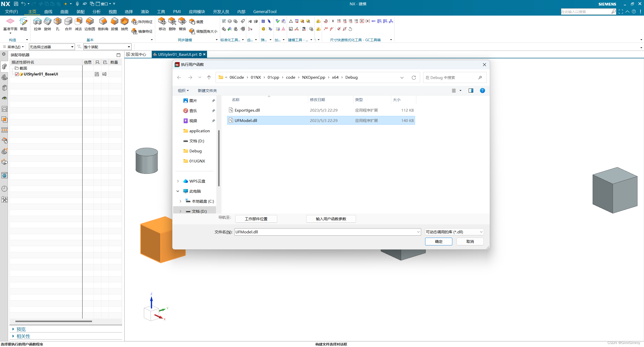This screenshot has height=347, width=644.
Task: Click the 工作部件位置 button
Action: (256, 219)
